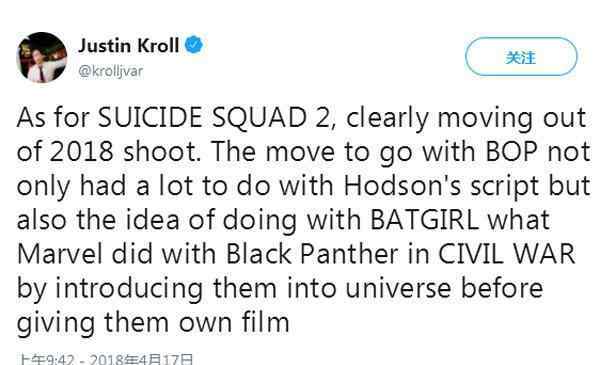Click the blue verified badge icon
The width and height of the screenshot is (600, 365).
pyautogui.click(x=194, y=45)
